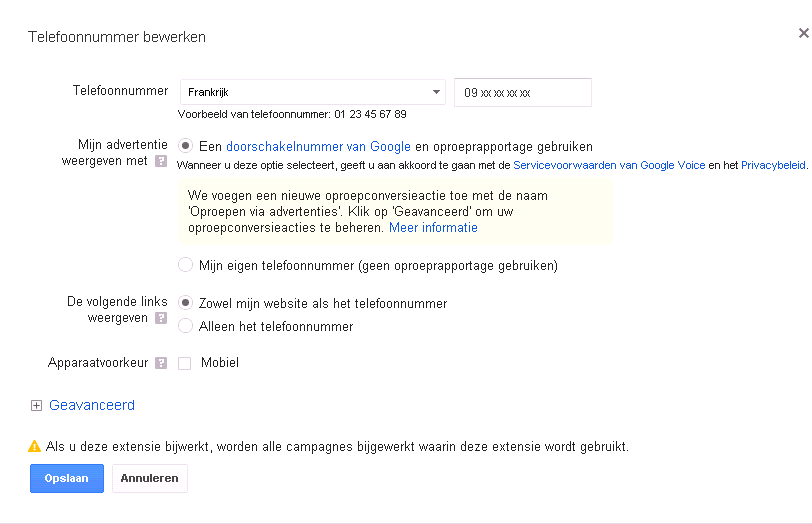Tick the Mobiel checkbox
Image resolution: width=812 pixels, height=524 pixels.
pyautogui.click(x=184, y=363)
